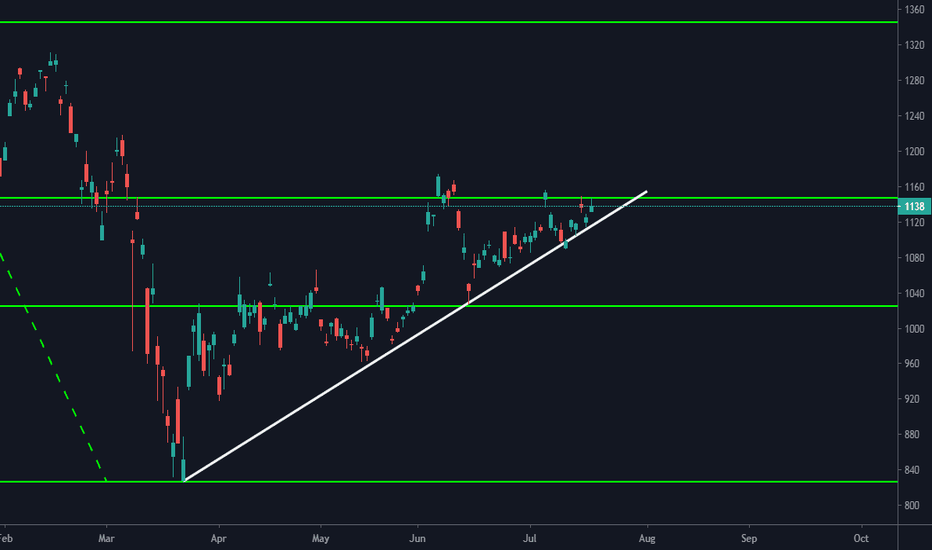Click the 920 price axis label
The height and width of the screenshot is (550, 932).
(912, 399)
